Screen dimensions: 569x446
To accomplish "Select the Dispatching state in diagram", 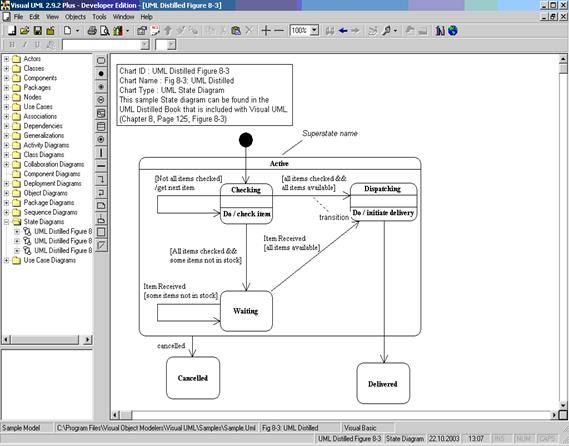I will click(384, 202).
